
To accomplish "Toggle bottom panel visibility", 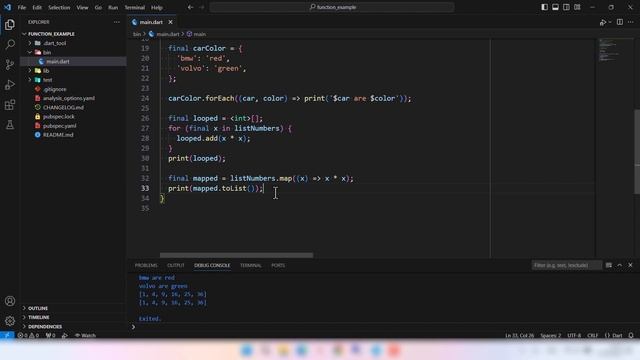I will click(x=555, y=7).
